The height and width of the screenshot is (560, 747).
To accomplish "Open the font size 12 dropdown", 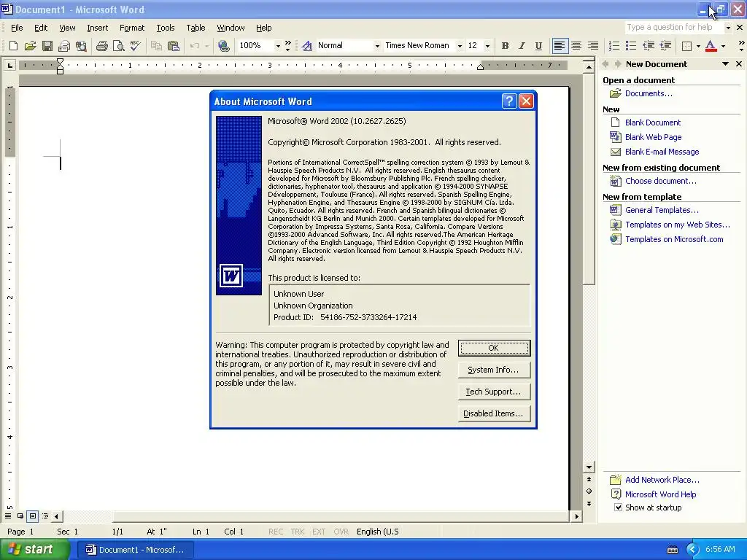I will pyautogui.click(x=487, y=46).
